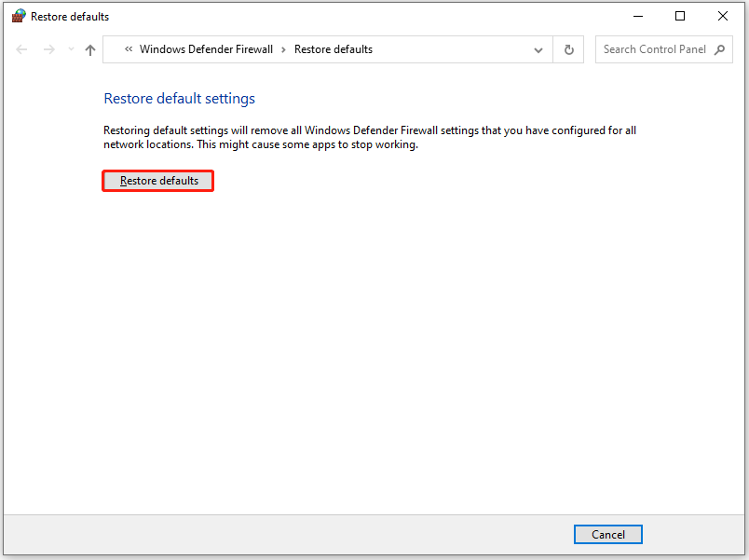Expand the chevron after Windows Defender Firewall

click(x=284, y=50)
